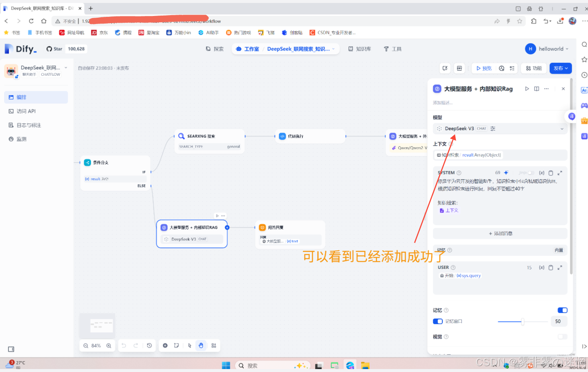Viewport: 588px width, 372px height.
Task: Go to the 知识库 knowledge tab
Action: [359, 49]
